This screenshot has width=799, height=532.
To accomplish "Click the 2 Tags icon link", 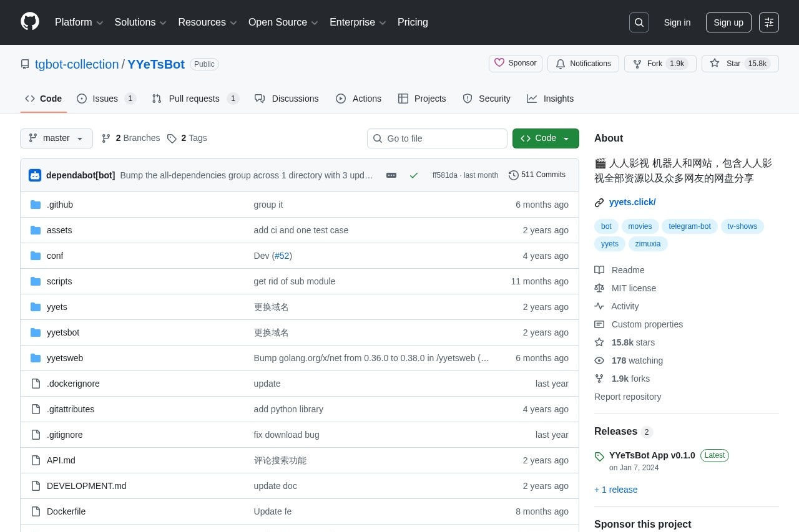I will (x=187, y=138).
